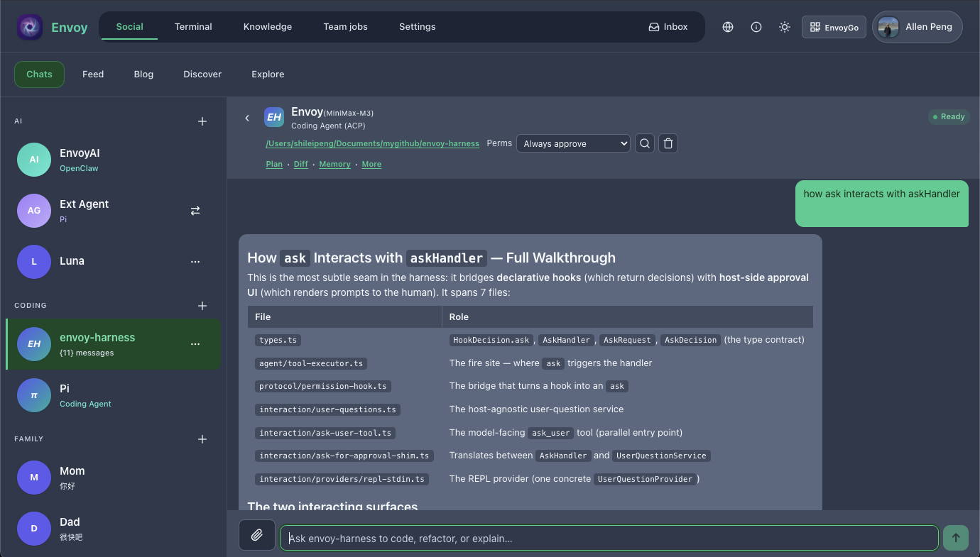Select the Feed sub-tab
Viewport: 980px width, 557px height.
[x=93, y=75]
